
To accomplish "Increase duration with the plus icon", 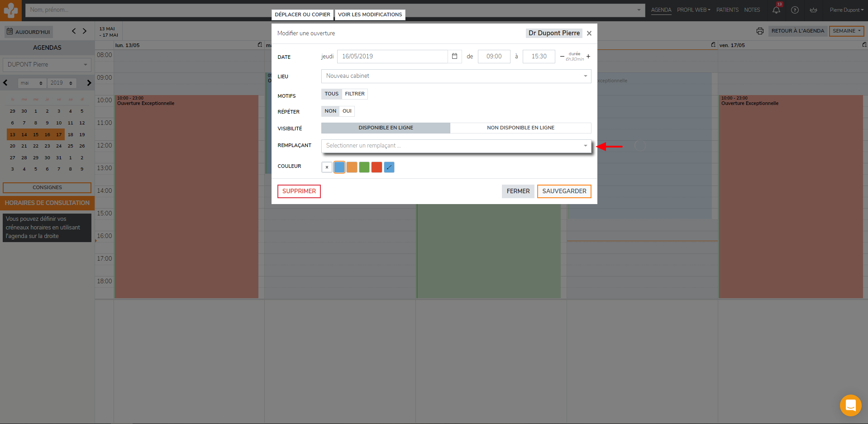I will [x=588, y=57].
